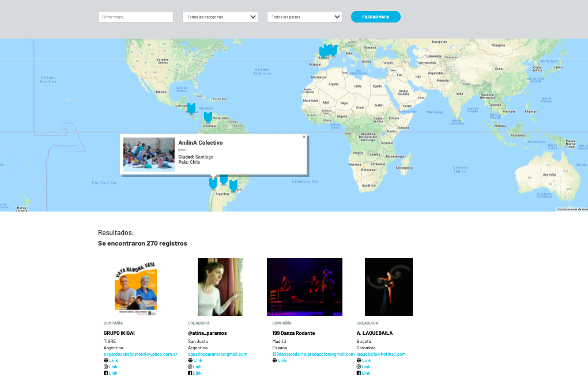Open the A. LAQUEBAILA dancer photo
Screen dimensions: 588x381
coord(389,287)
